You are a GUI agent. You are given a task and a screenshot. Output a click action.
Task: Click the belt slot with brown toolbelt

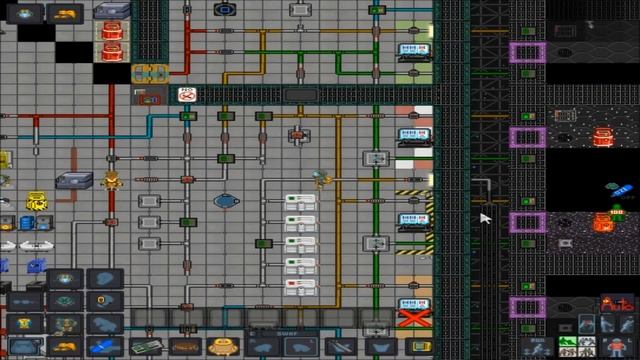(x=185, y=347)
